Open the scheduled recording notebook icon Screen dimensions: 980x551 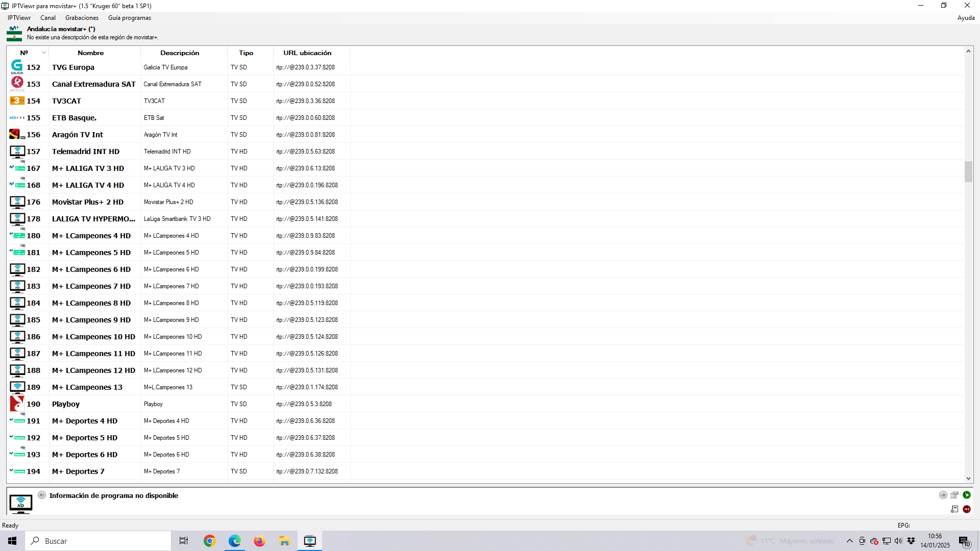pos(954,509)
